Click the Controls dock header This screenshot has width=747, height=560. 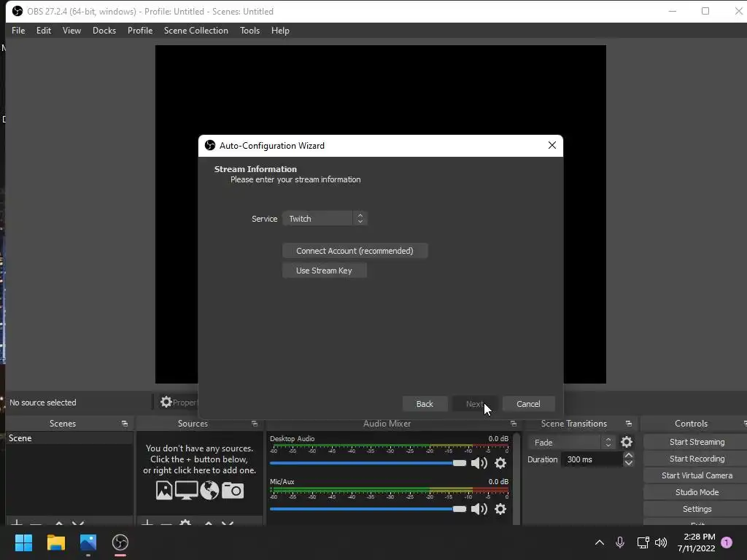[692, 424]
